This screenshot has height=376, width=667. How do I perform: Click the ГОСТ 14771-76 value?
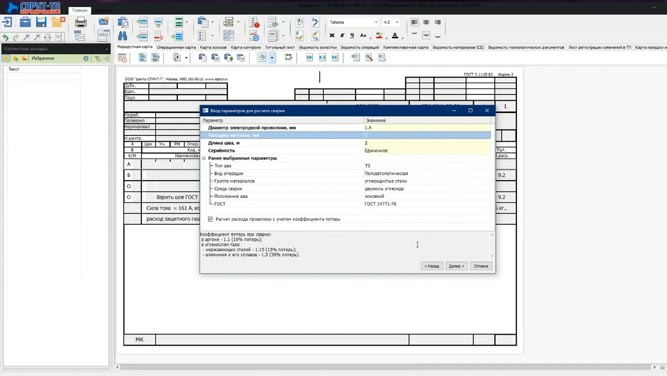pyautogui.click(x=380, y=204)
